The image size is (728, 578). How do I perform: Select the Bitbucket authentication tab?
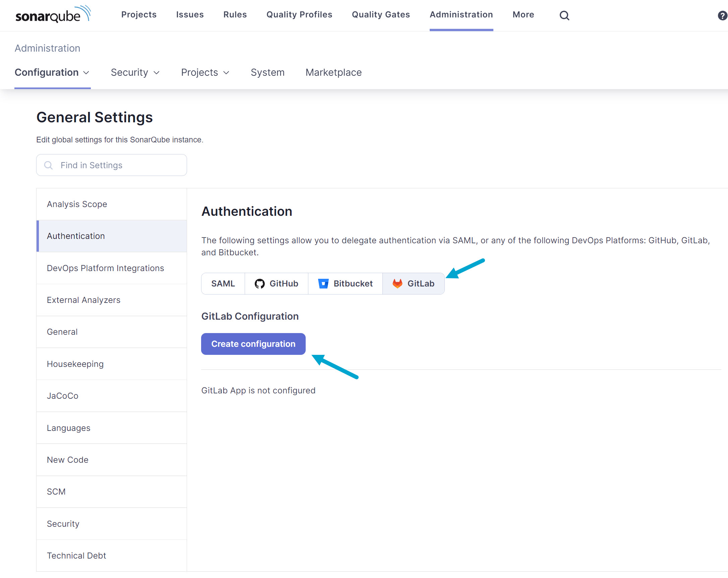(x=345, y=283)
